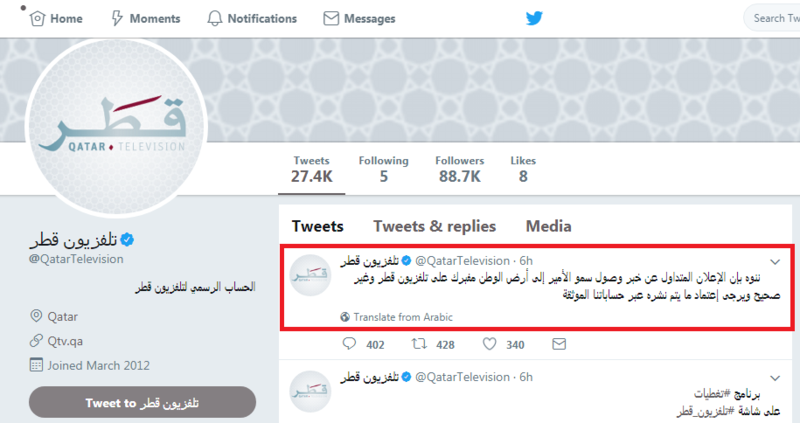Switch to the Tweets & replies tab
The height and width of the screenshot is (423, 800).
pos(434,226)
